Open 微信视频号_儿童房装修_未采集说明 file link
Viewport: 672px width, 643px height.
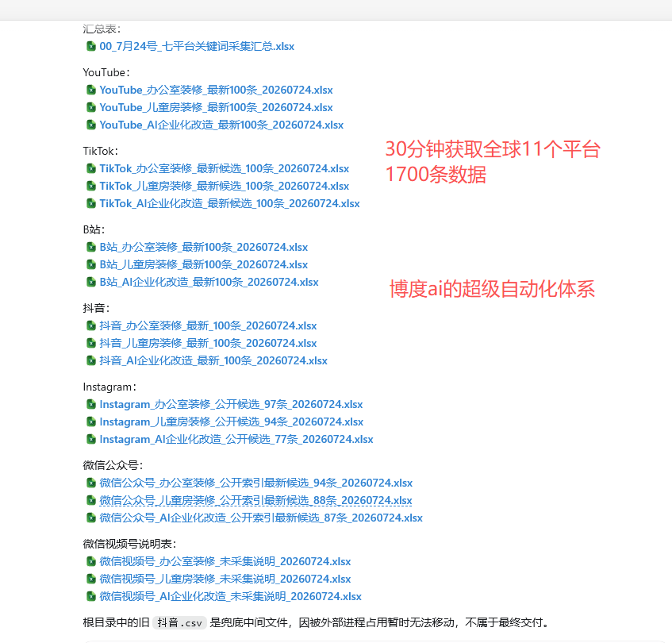(225, 579)
